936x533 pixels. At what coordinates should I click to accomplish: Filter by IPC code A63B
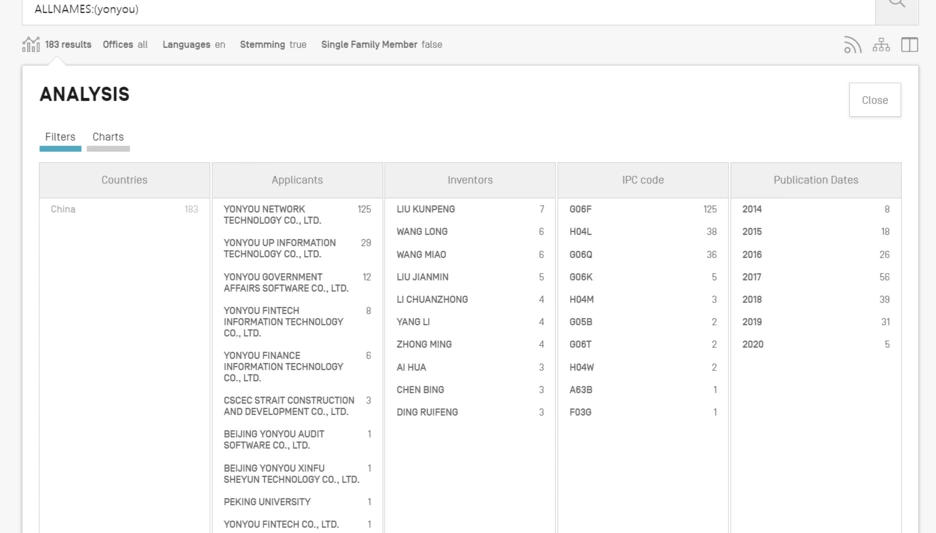[x=643, y=390]
